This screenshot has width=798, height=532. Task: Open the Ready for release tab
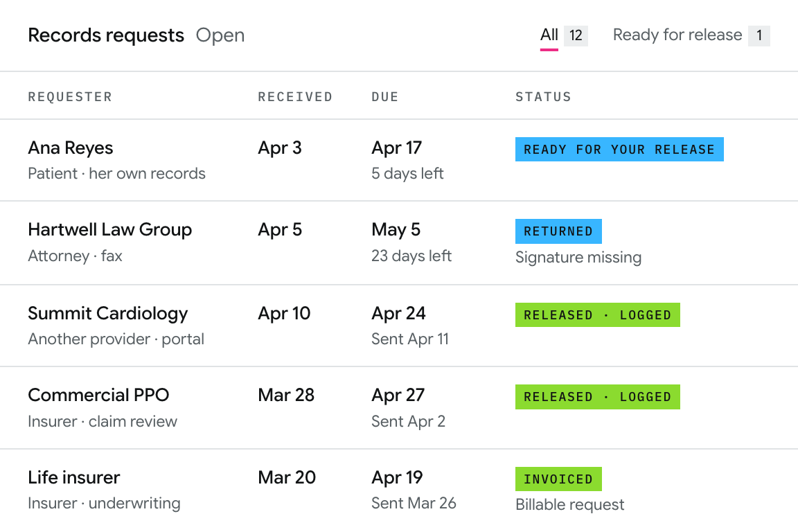pos(677,35)
